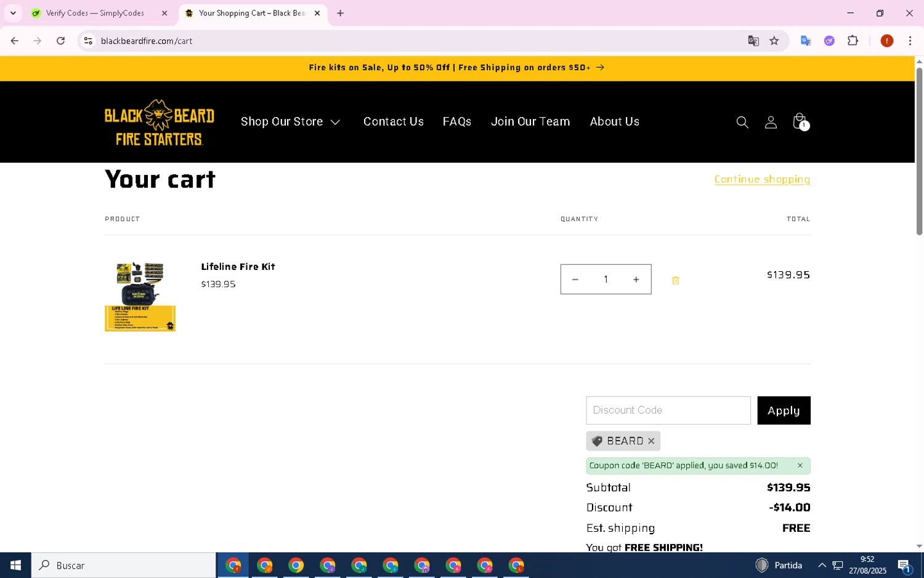Click the address bar URL

pyautogui.click(x=147, y=41)
